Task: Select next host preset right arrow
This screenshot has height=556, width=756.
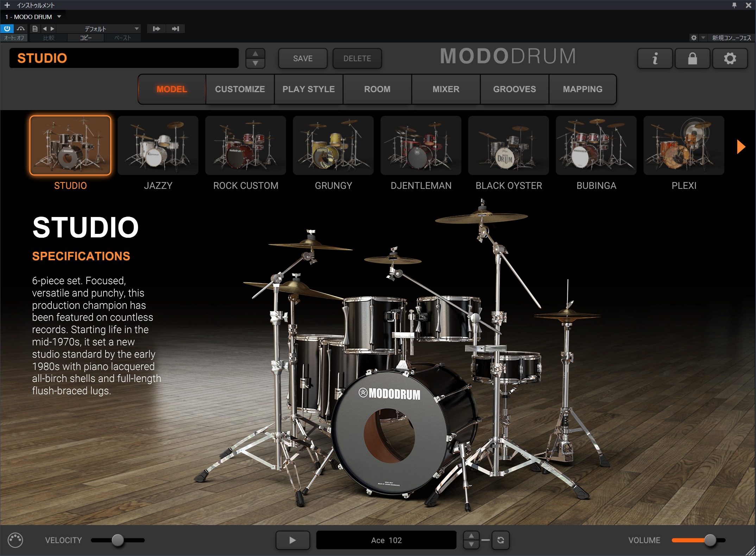Action: [52, 28]
